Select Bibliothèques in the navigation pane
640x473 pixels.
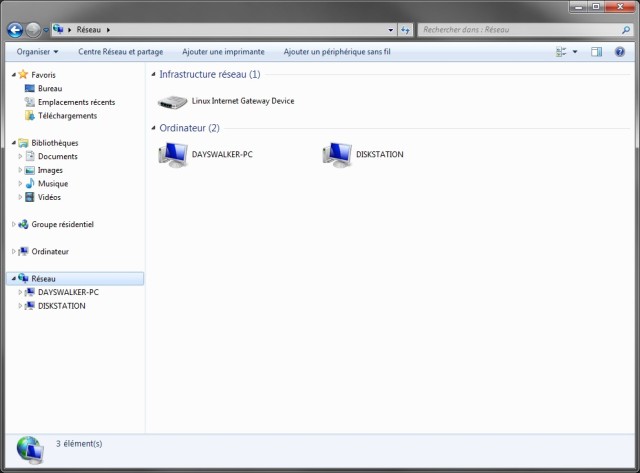tap(55, 143)
